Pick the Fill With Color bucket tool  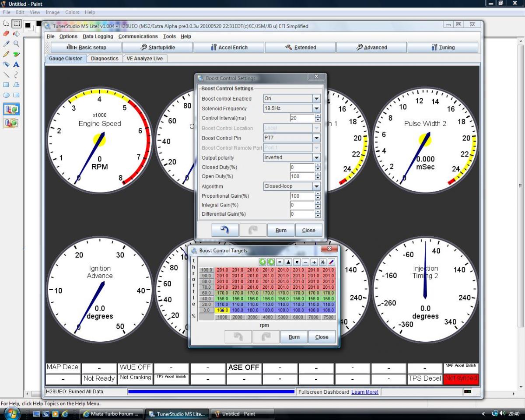tap(16, 33)
